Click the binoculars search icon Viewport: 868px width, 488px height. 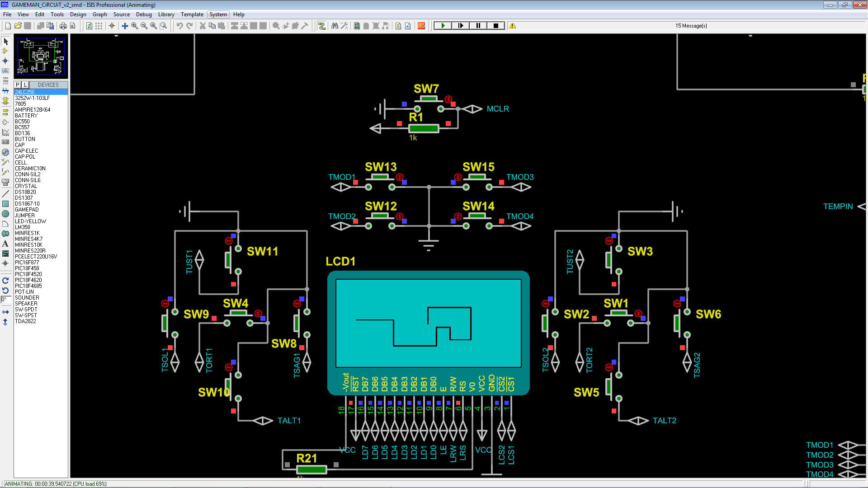(335, 26)
